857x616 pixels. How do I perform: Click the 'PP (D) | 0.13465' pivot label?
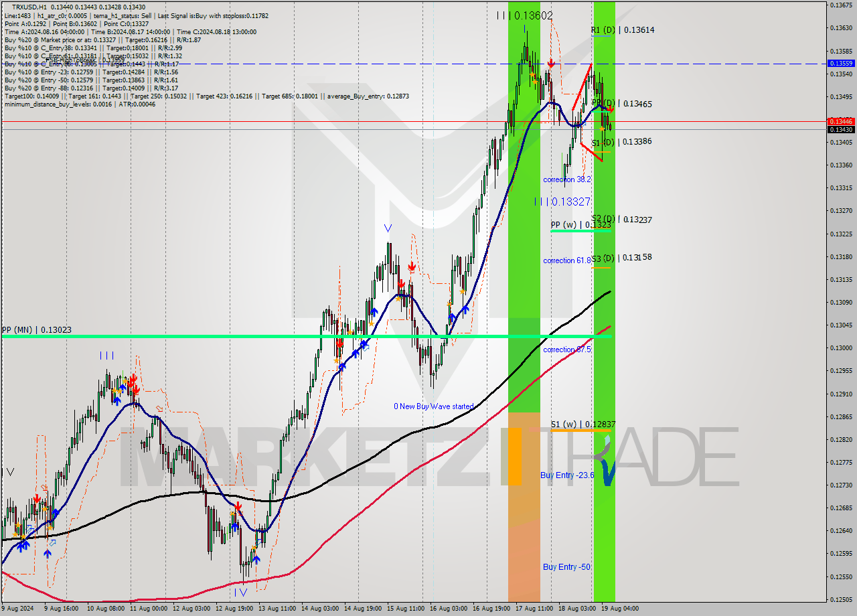pyautogui.click(x=622, y=104)
